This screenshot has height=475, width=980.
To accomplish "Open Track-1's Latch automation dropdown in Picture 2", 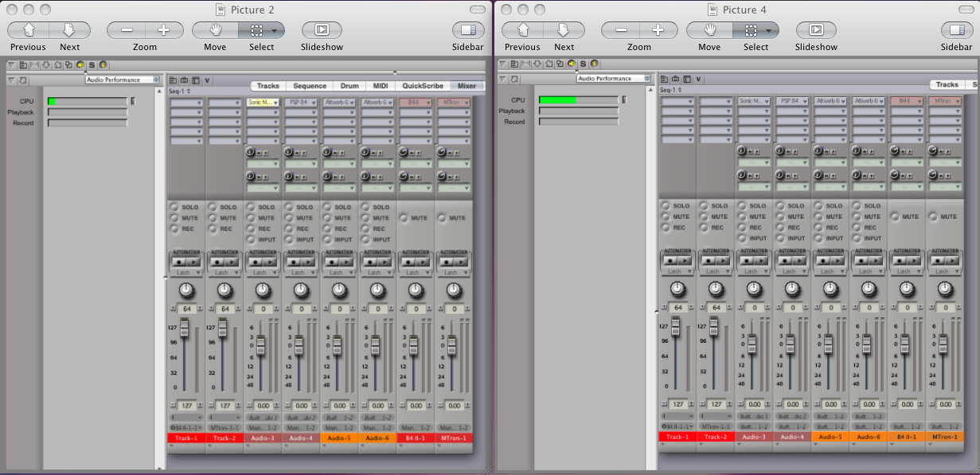I will 185,273.
